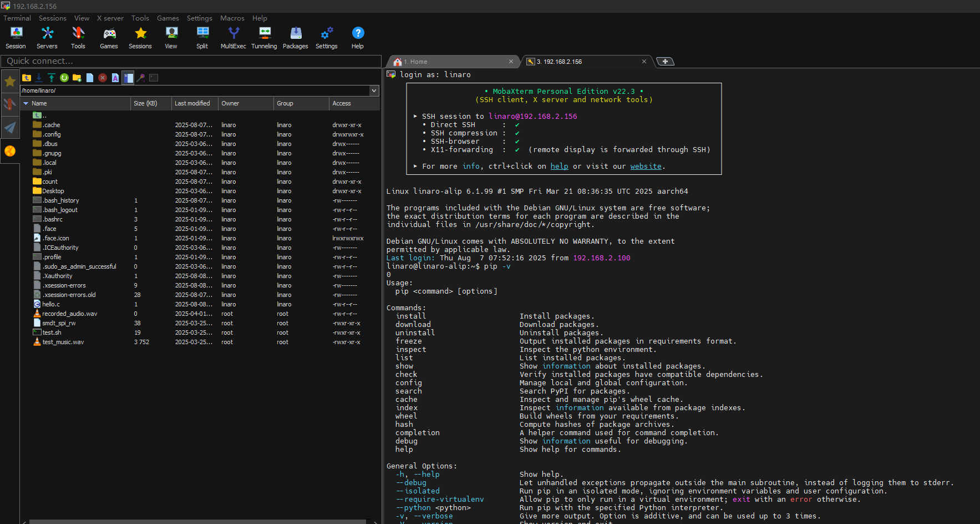Click the Name column sort arrow
Viewport: 980px width, 524px height.
26,103
